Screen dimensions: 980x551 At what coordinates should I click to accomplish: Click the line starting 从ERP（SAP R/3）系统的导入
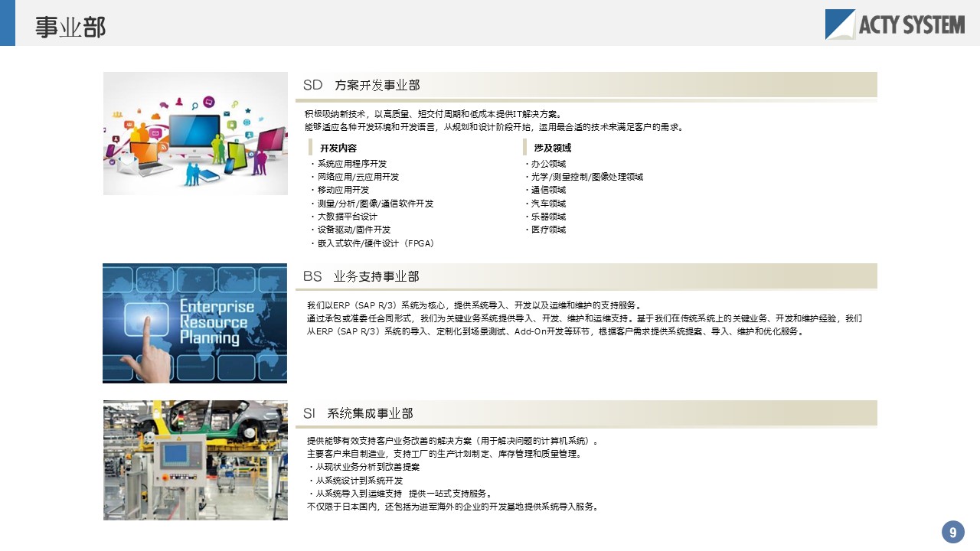coord(557,332)
